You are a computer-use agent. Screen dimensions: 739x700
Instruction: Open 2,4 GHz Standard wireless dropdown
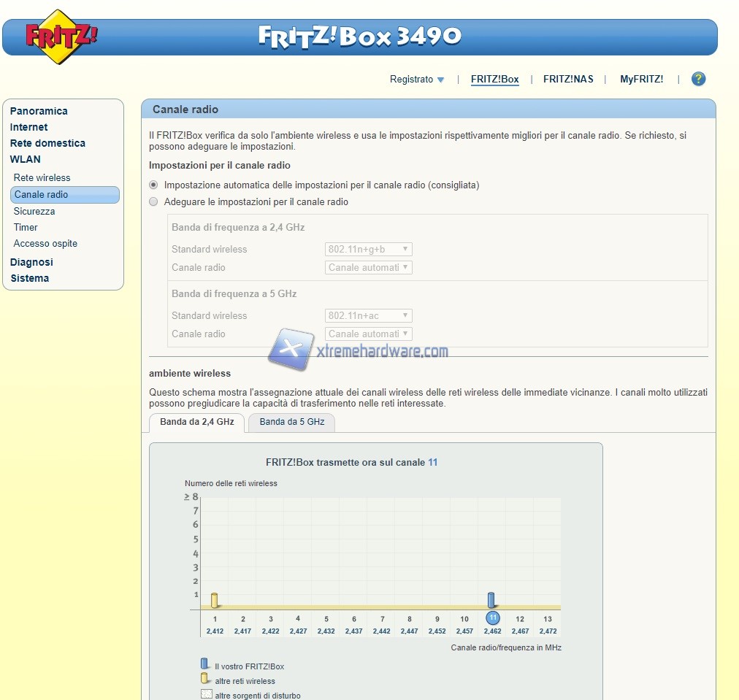[369, 249]
